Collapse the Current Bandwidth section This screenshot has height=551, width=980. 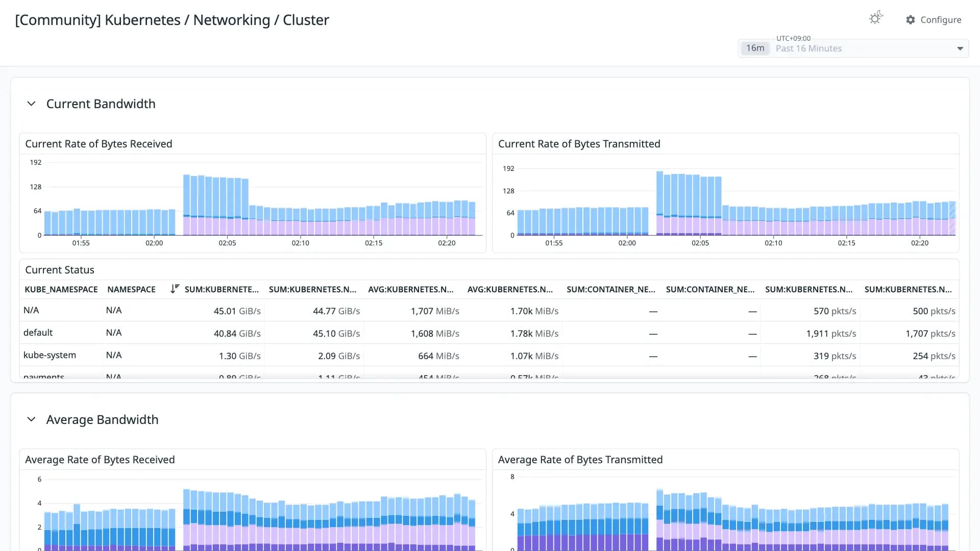(31, 104)
